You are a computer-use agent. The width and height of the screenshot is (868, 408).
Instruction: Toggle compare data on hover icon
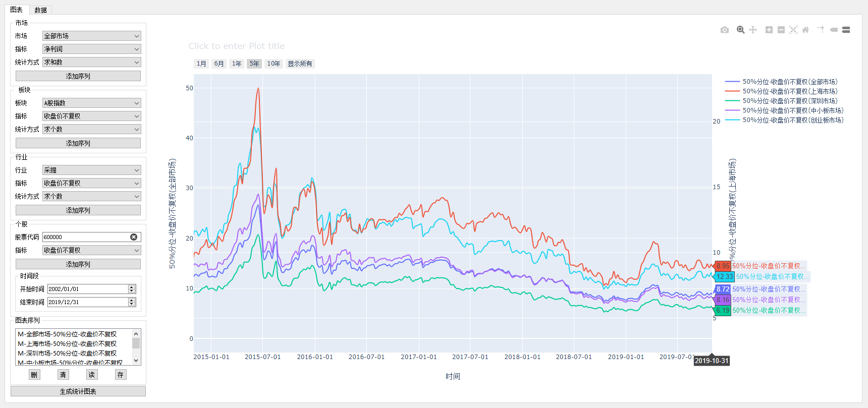[846, 30]
